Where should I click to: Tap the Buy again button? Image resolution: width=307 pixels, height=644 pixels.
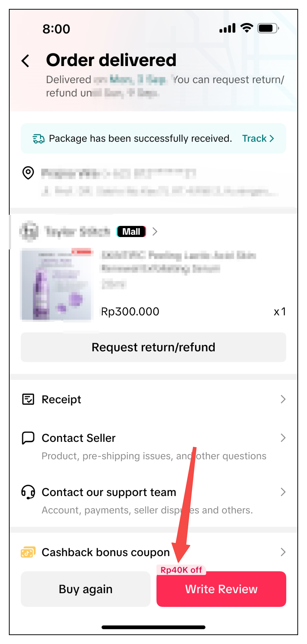pyautogui.click(x=85, y=589)
